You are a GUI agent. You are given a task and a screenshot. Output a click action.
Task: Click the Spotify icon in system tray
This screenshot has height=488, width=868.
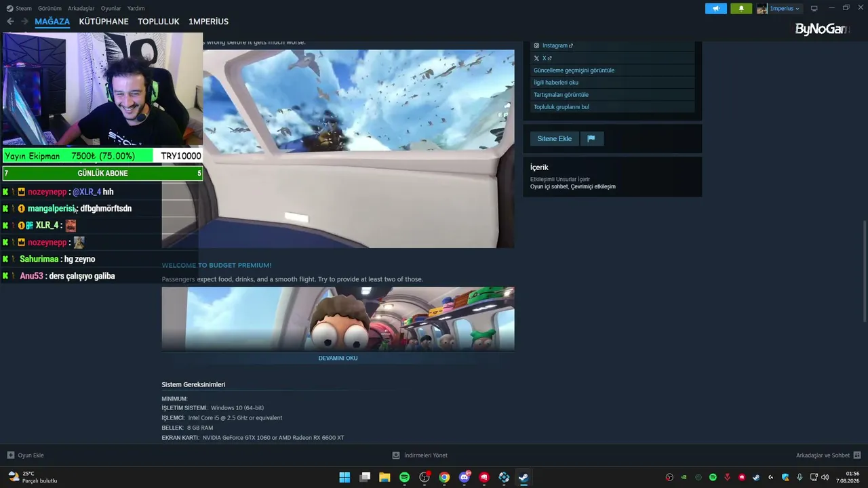713,477
